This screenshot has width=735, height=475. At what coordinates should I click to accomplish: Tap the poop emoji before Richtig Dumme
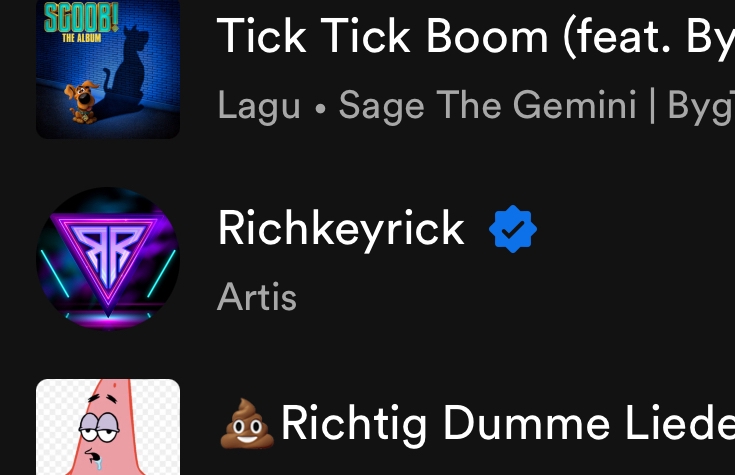(x=247, y=424)
